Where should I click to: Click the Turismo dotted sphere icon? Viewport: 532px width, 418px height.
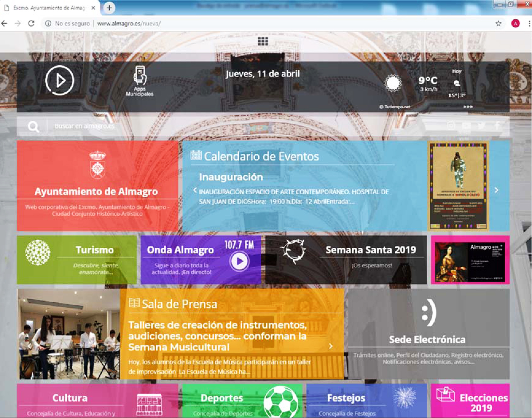(38, 252)
